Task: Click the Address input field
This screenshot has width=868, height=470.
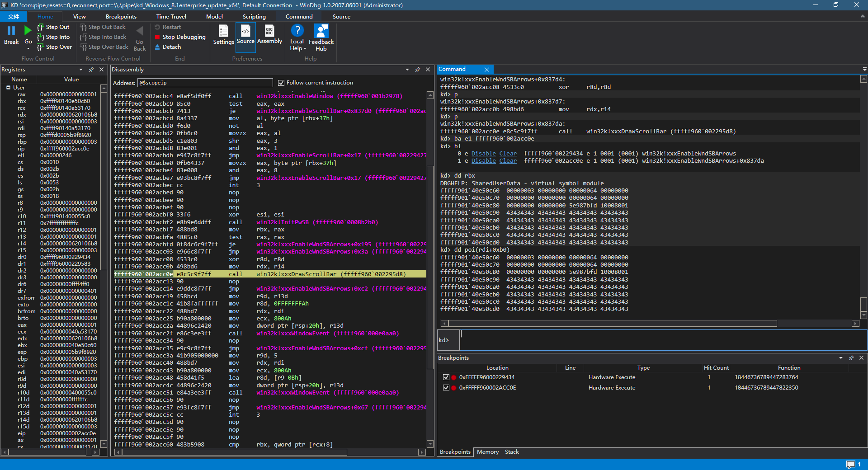Action: tap(205, 83)
